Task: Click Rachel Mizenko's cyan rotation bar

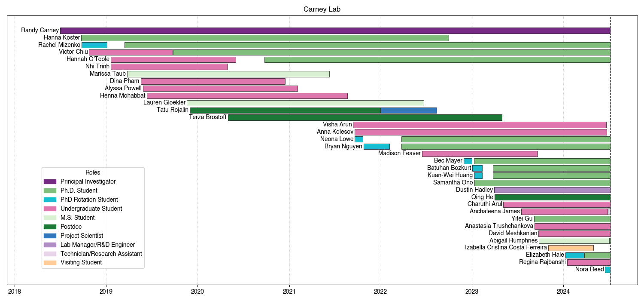Action: (x=94, y=45)
